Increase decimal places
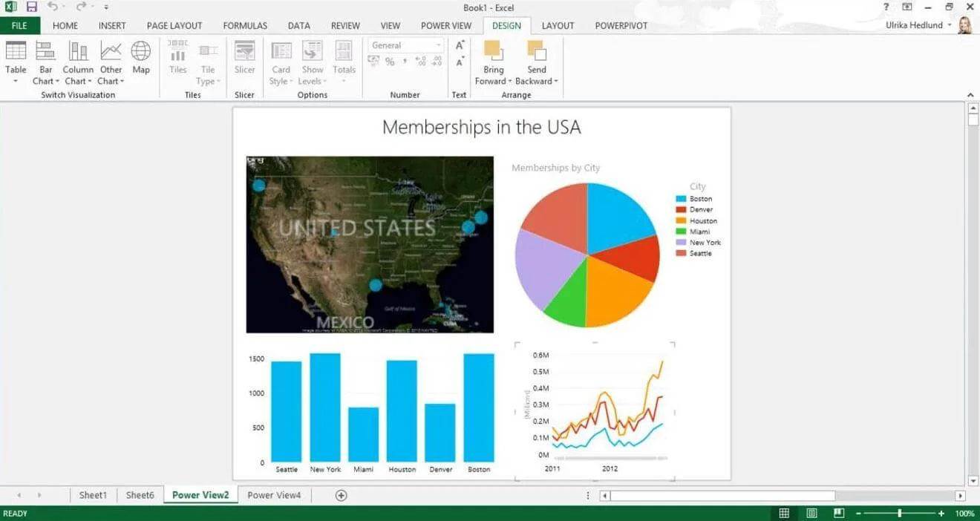 point(421,62)
